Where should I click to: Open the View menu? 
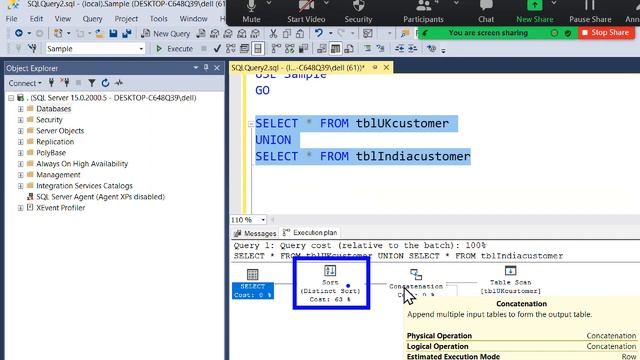[62, 19]
